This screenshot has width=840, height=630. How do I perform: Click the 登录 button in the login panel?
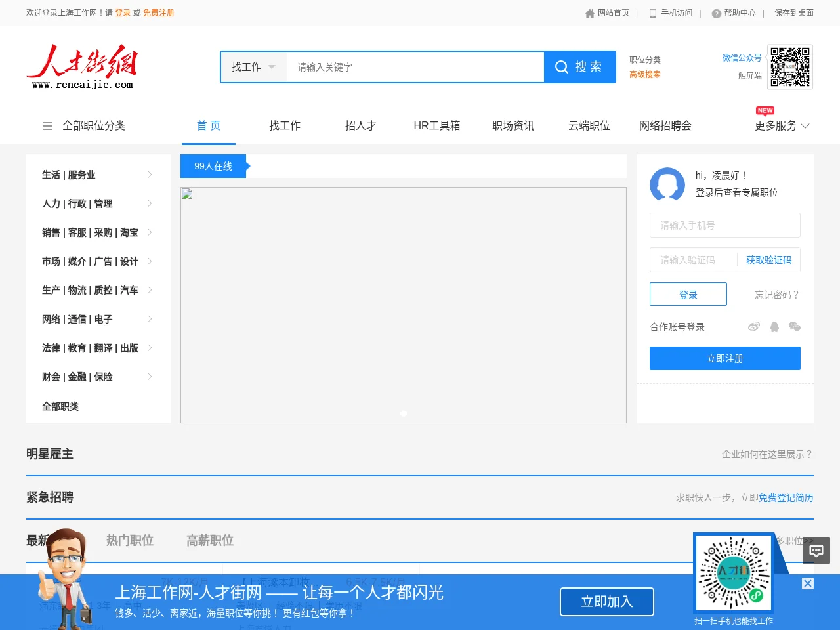click(688, 294)
